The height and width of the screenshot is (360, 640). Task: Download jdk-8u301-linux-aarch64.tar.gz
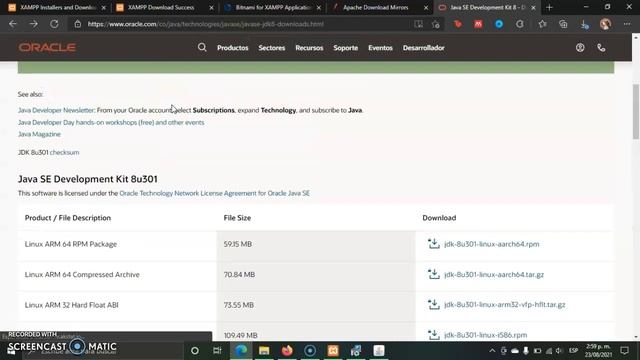click(494, 274)
